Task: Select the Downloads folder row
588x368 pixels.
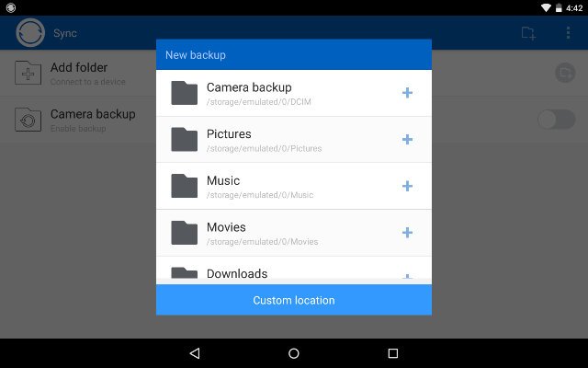Action: pos(294,268)
